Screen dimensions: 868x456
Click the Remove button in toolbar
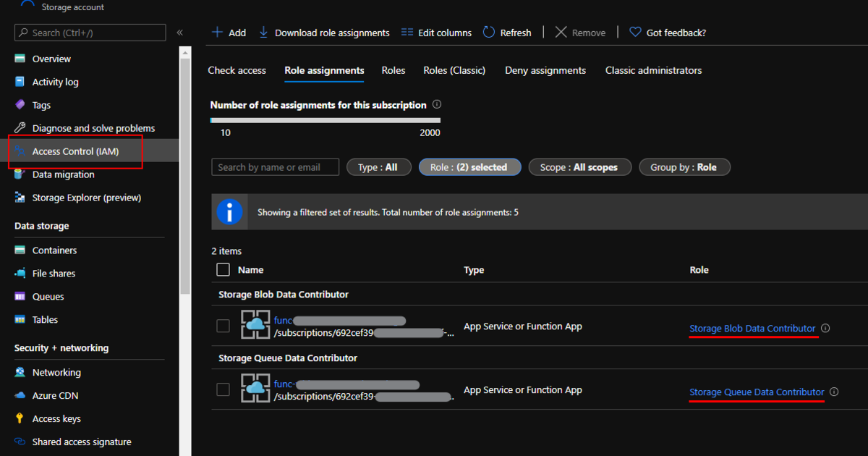(x=580, y=33)
